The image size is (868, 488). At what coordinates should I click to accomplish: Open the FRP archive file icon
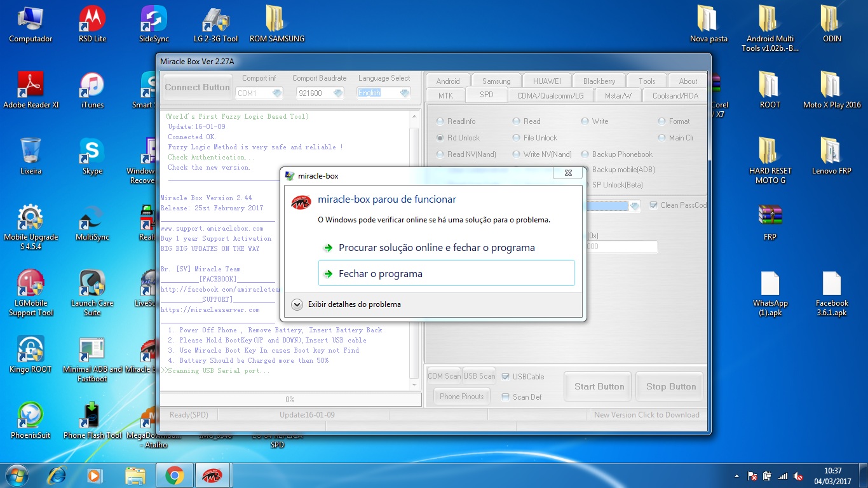pos(770,222)
